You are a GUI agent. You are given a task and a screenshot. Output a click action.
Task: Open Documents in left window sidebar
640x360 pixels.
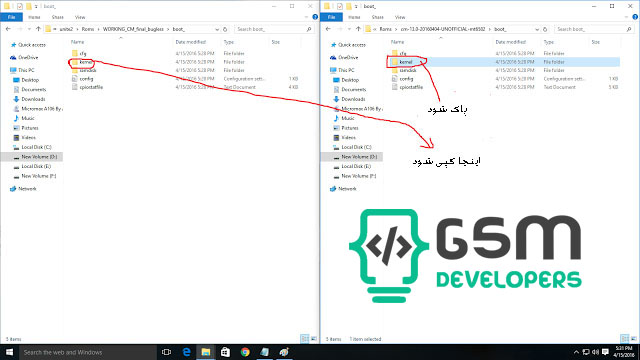click(x=30, y=89)
